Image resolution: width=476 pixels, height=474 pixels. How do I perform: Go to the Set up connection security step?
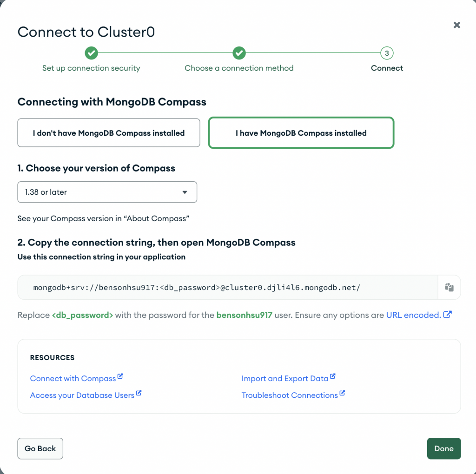[91, 68]
